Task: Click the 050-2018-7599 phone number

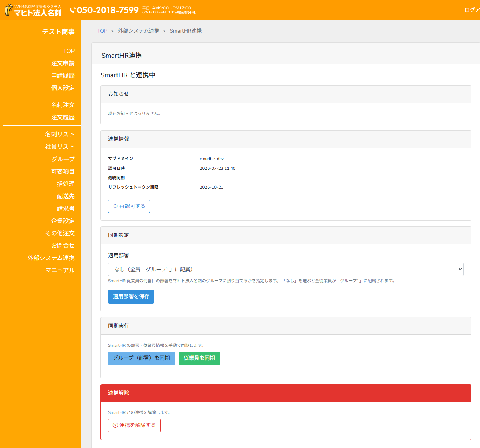Action: [108, 10]
